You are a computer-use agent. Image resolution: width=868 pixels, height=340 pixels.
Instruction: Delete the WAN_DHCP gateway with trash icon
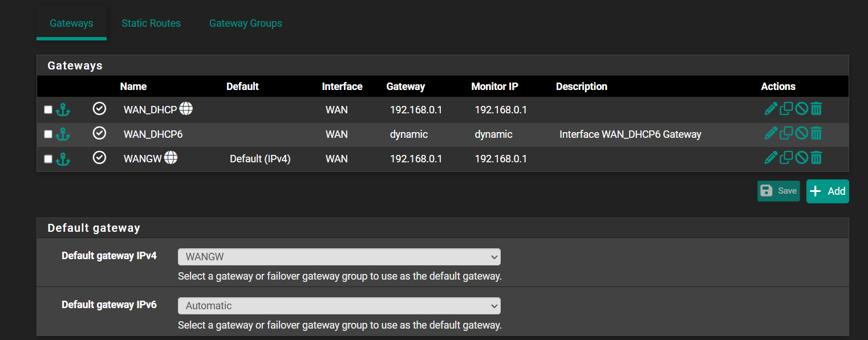pos(816,109)
